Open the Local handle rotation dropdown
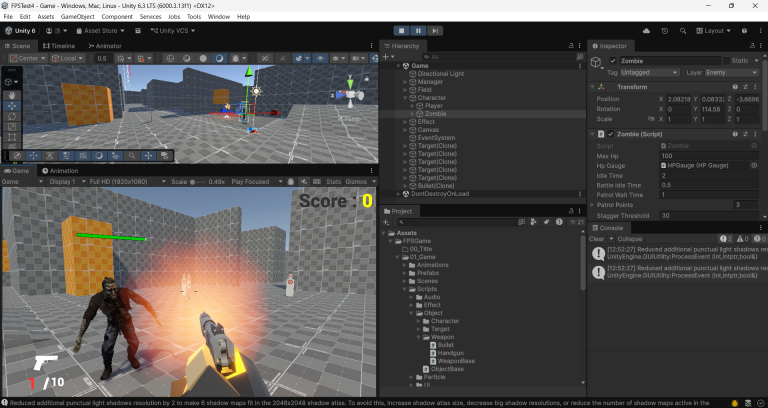The image size is (768, 408). [x=67, y=58]
